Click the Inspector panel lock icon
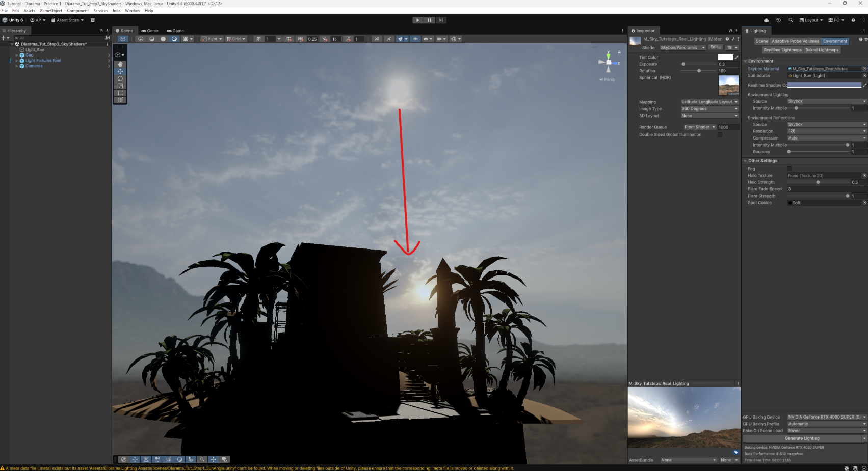The width and height of the screenshot is (868, 471). click(730, 31)
